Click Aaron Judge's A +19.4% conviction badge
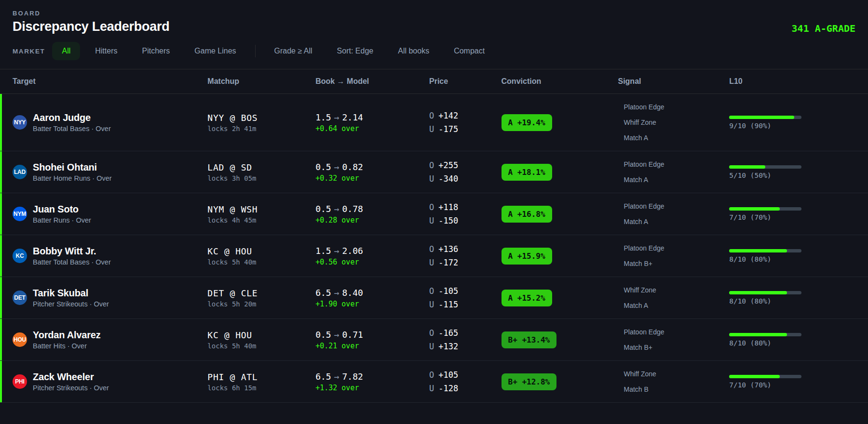Image resolution: width=868 pixels, height=424 pixels. [x=527, y=123]
